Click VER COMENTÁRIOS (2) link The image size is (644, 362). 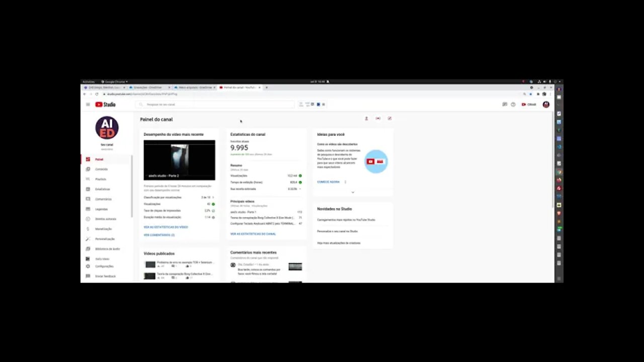[159, 235]
